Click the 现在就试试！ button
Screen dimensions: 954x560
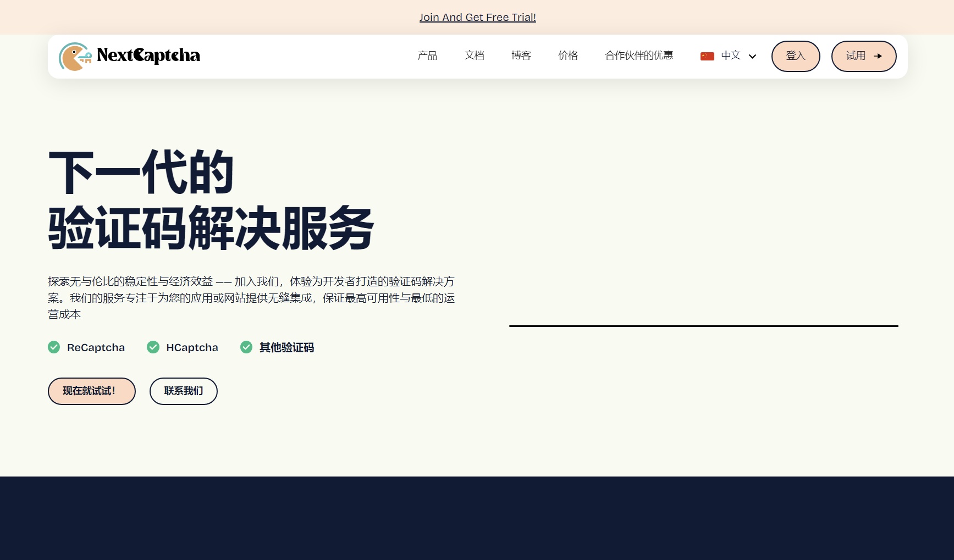[91, 391]
